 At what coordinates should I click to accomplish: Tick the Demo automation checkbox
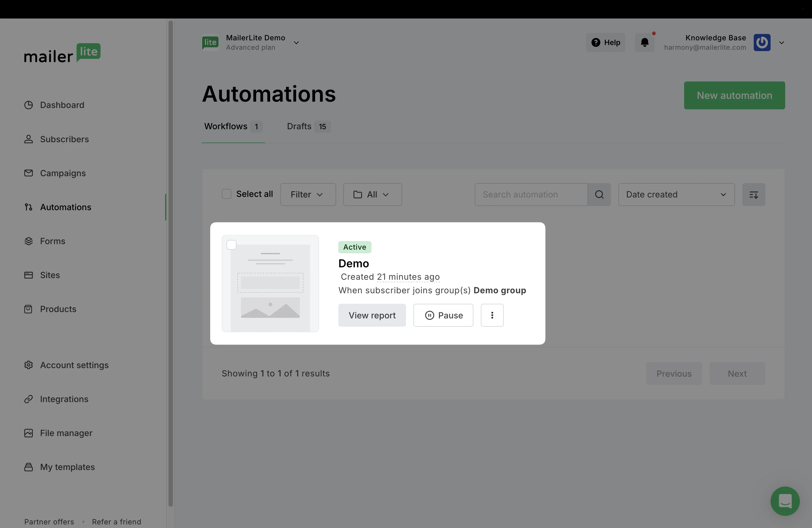(x=231, y=245)
